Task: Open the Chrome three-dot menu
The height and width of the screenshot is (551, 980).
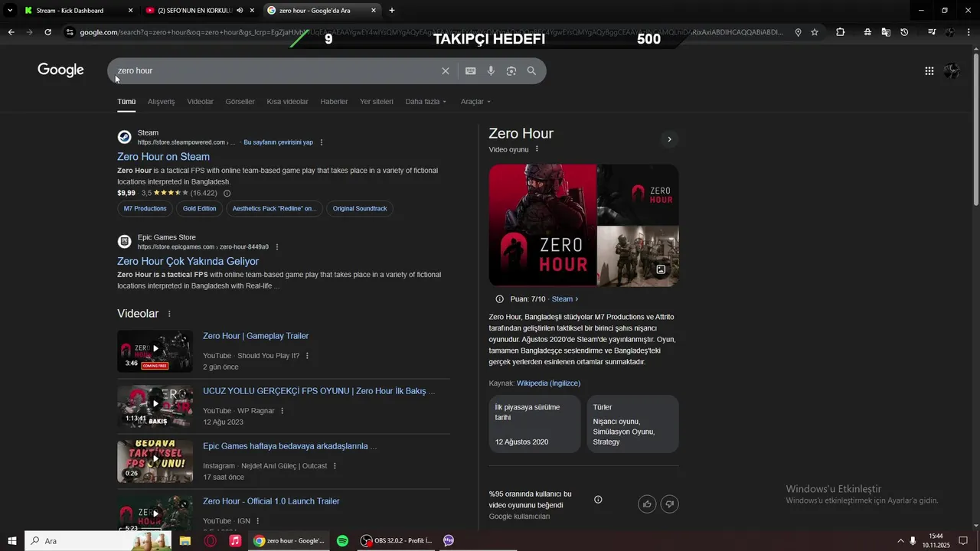Action: [x=969, y=32]
